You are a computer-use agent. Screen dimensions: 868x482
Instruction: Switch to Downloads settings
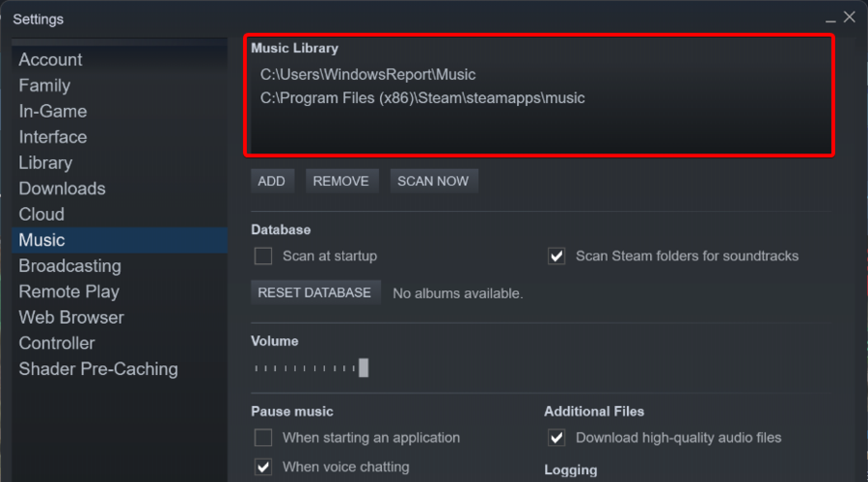pos(62,189)
